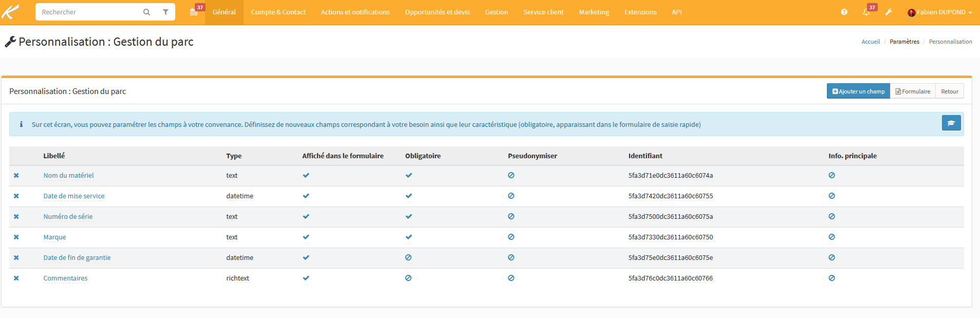Toggle Affiché dans le formulaire for Nom du matériel
980x318 pixels.
click(306, 175)
